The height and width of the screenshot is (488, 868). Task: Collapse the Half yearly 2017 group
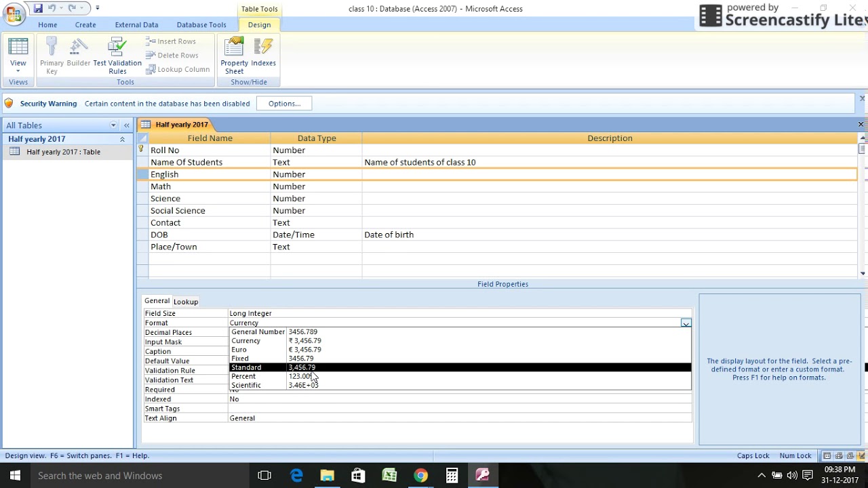(122, 139)
